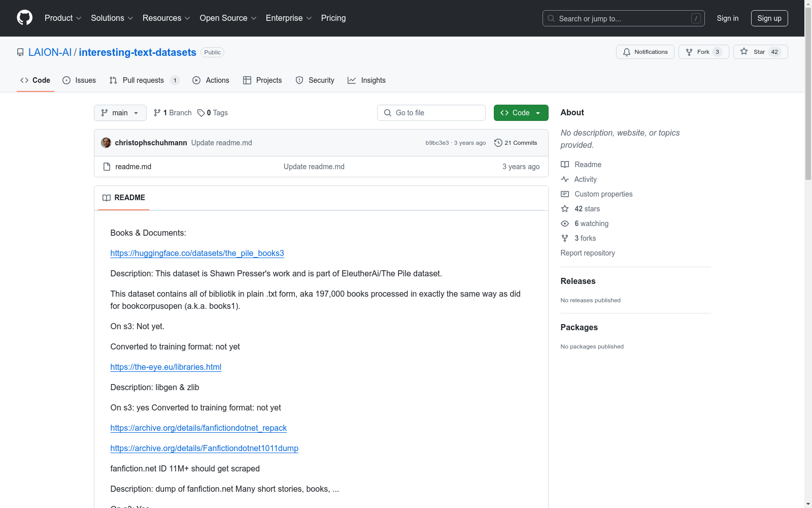Click the history clock icon beside 21 Commits
This screenshot has width=812, height=508.
click(x=498, y=143)
